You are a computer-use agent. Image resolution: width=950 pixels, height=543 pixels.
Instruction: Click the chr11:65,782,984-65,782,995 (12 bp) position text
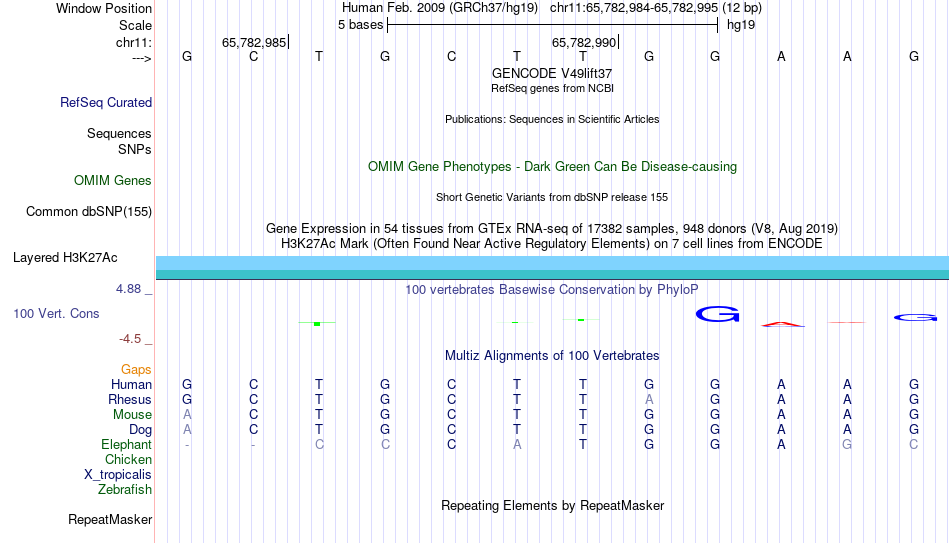pyautogui.click(x=656, y=8)
